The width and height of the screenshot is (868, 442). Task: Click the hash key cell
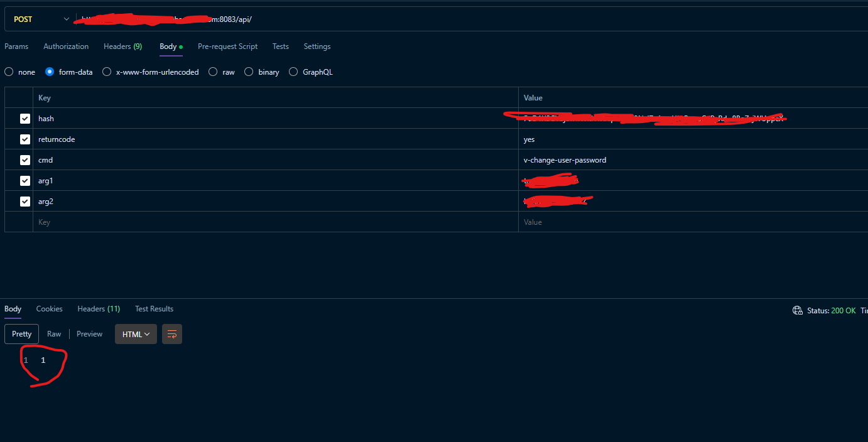click(276, 119)
